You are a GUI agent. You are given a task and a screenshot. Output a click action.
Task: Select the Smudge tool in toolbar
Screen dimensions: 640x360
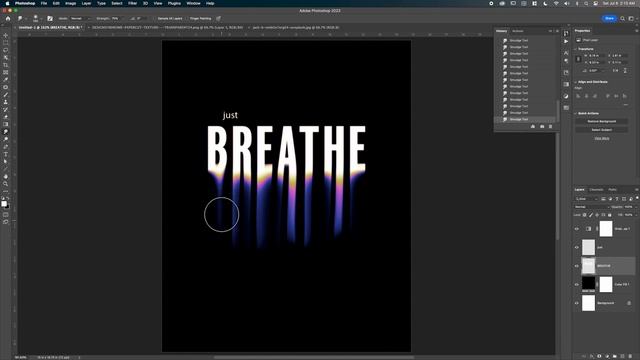coord(6,132)
